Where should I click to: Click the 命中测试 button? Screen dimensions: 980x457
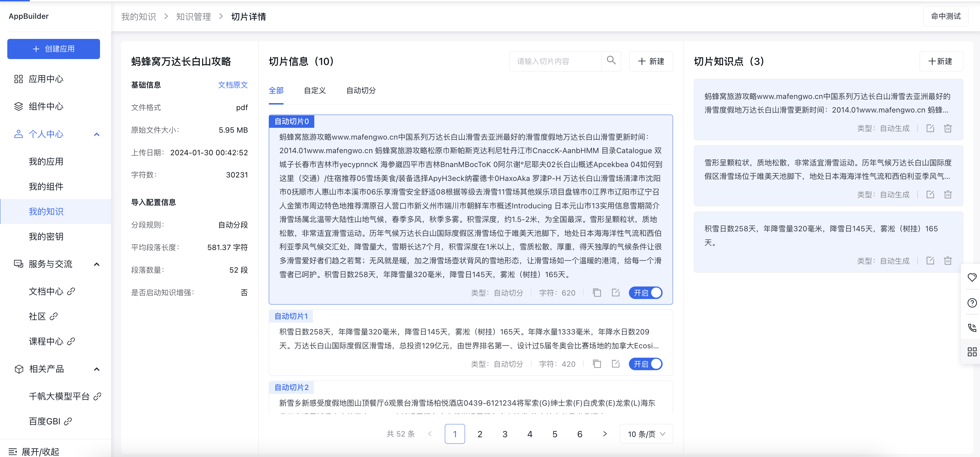945,16
